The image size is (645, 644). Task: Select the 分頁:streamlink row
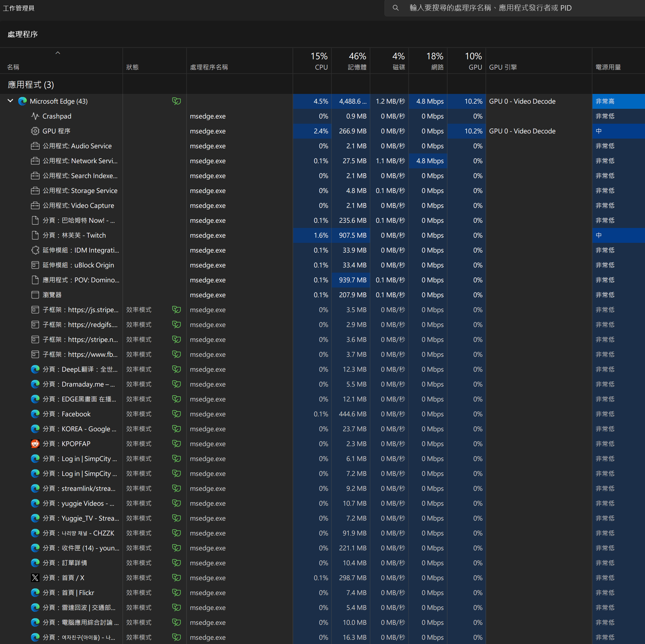(323, 488)
